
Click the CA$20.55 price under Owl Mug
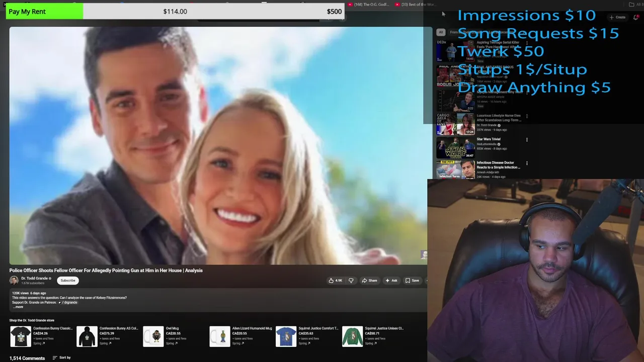(x=173, y=333)
